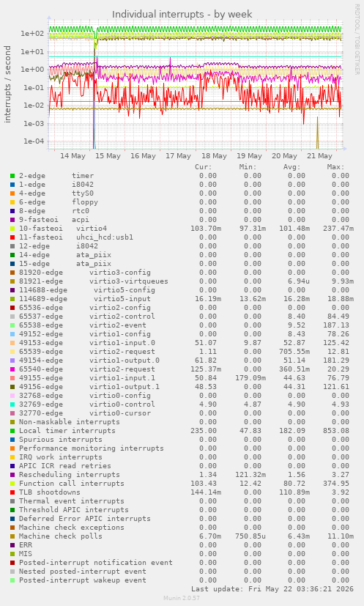Click the green swatch for 2-edge timer
The image size is (364, 606).
(12, 176)
